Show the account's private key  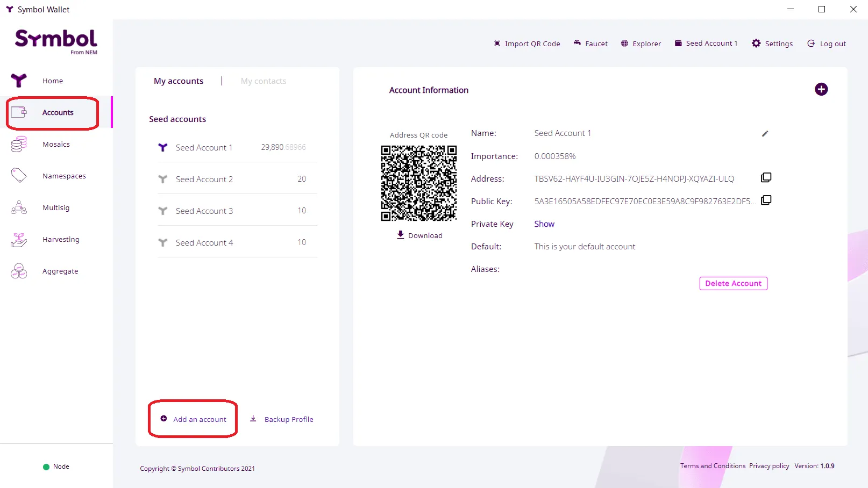[x=544, y=224]
